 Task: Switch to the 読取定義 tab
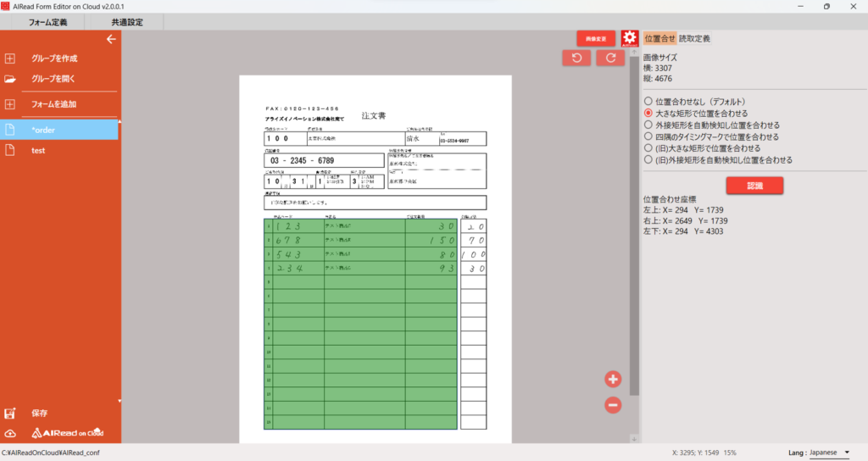click(x=694, y=38)
